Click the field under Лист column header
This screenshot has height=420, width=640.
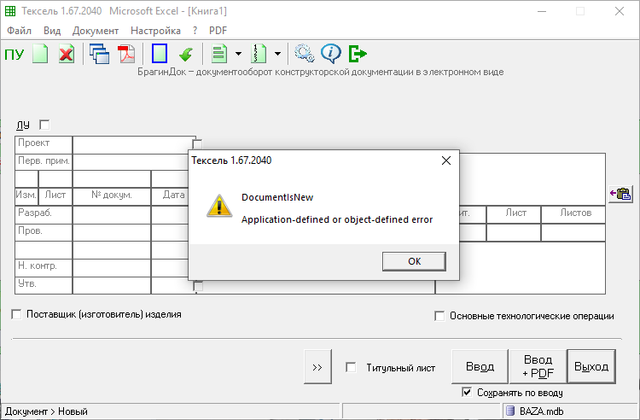pos(513,233)
